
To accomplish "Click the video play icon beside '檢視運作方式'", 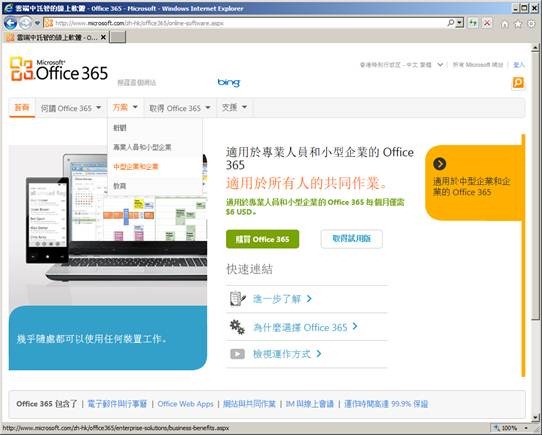I will (x=237, y=354).
